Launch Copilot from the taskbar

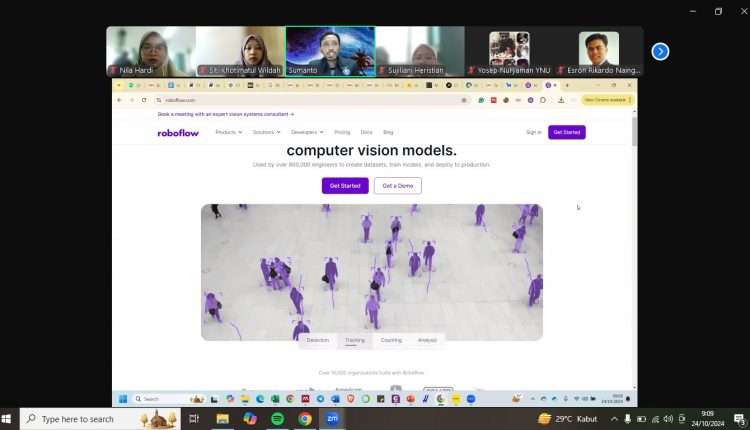click(250, 419)
